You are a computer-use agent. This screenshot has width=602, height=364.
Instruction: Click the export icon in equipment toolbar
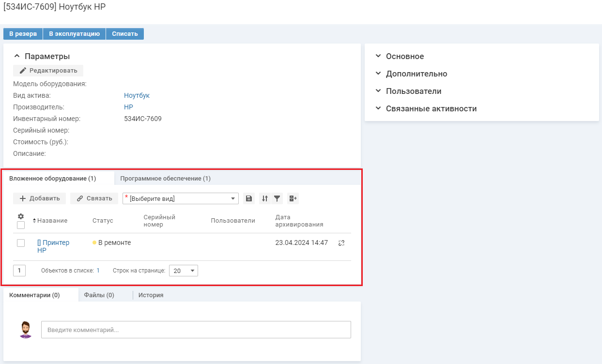293,198
